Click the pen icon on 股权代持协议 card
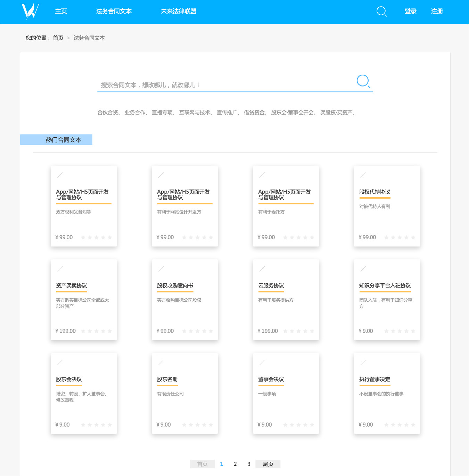The image size is (469, 476). (x=363, y=175)
